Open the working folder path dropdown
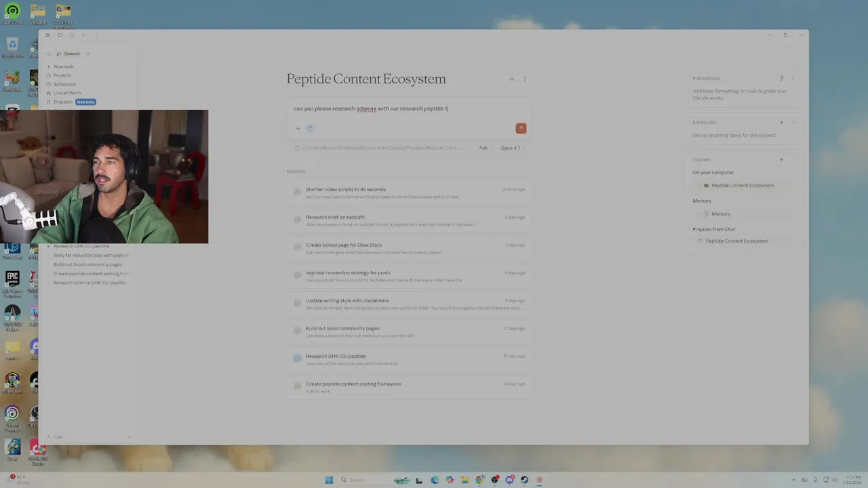 pos(380,148)
